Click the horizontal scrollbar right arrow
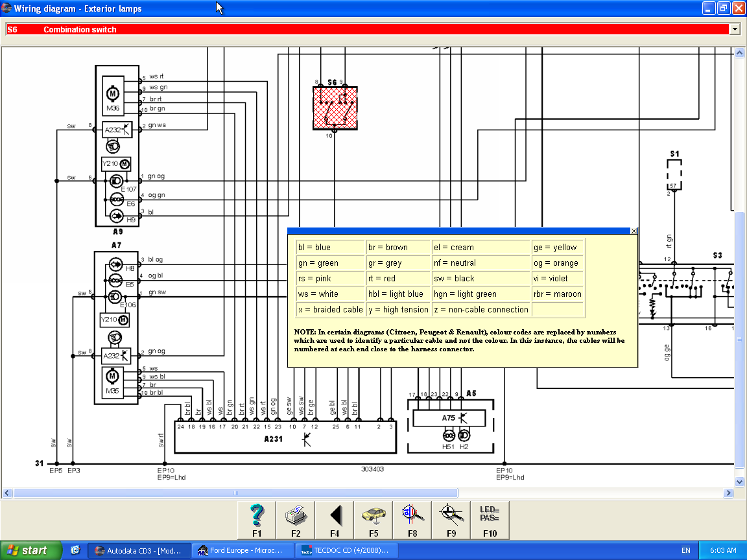The height and width of the screenshot is (560, 747). point(728,493)
